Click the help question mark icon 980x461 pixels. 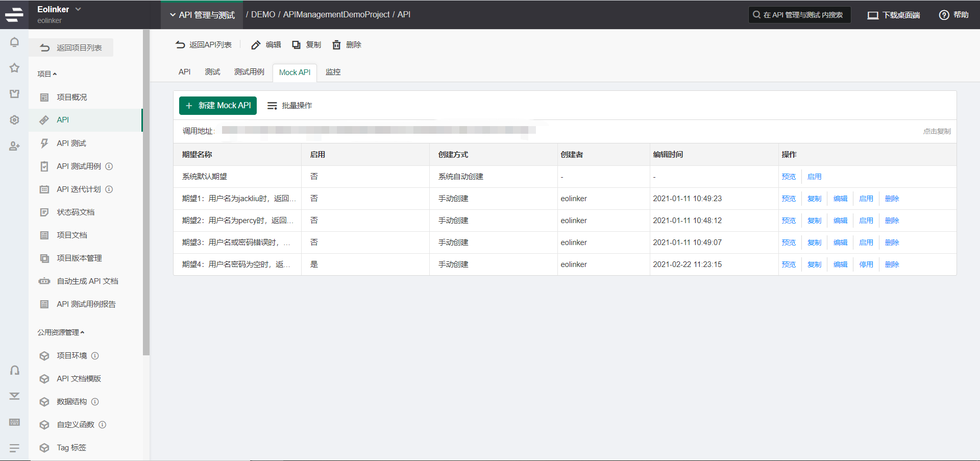944,15
